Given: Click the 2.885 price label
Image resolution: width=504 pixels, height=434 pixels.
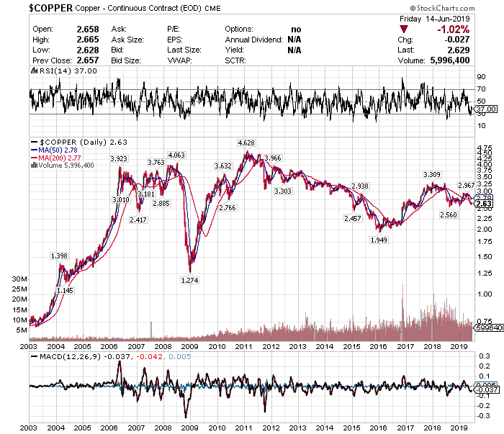Looking at the screenshot, I should click(x=161, y=204).
